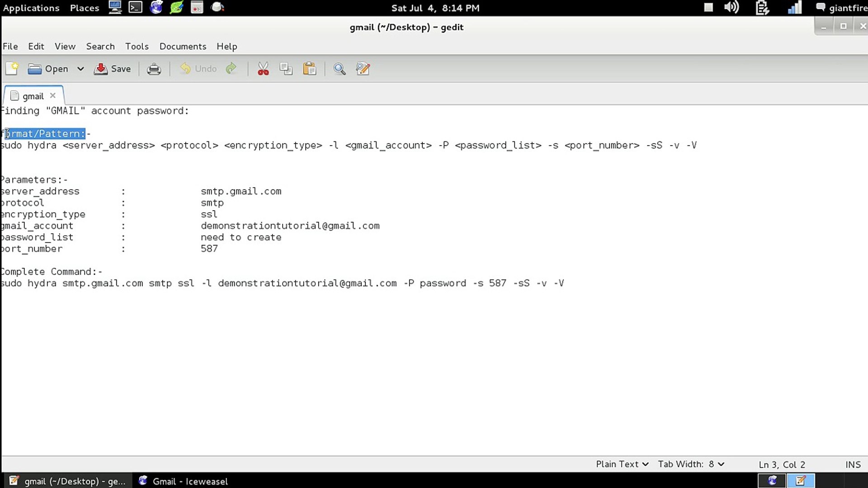Paste from clipboard

point(309,69)
